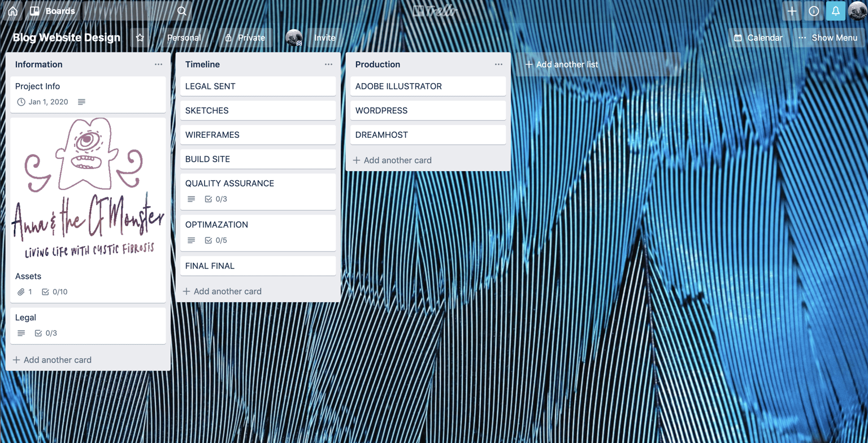This screenshot has height=443, width=868.
Task: Open the board member avatar
Action: (294, 38)
